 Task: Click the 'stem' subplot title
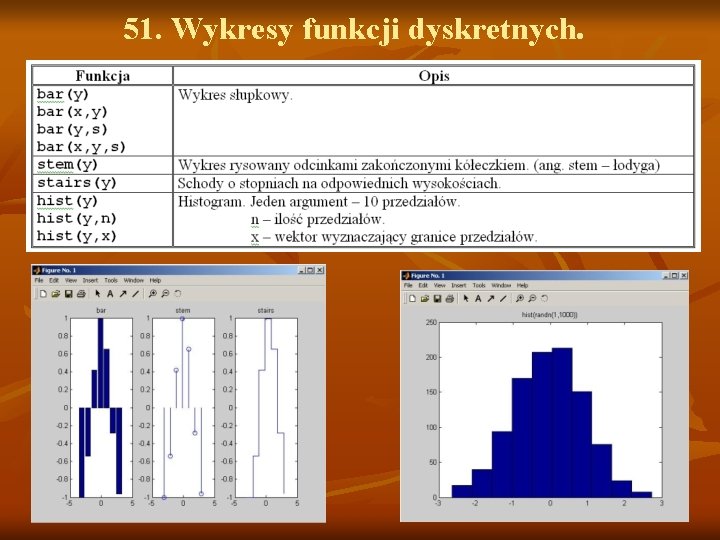(183, 310)
